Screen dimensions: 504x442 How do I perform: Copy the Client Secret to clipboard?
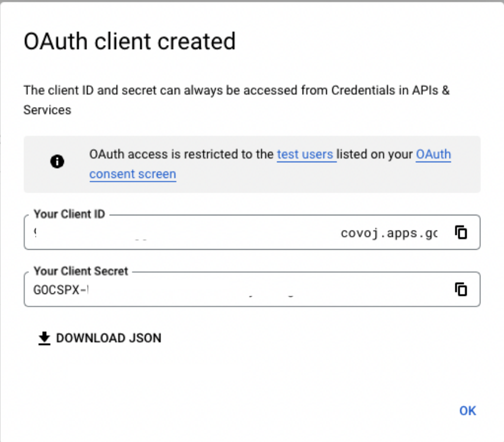(461, 289)
